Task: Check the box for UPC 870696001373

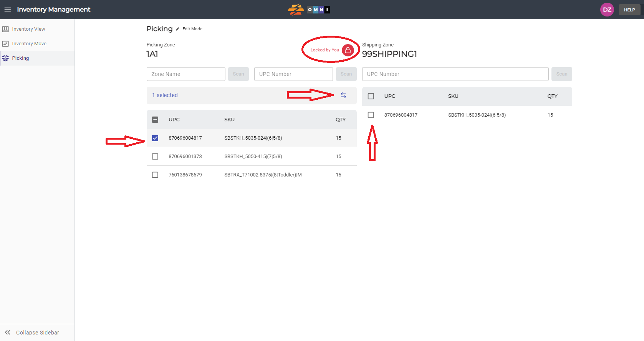Action: (155, 156)
